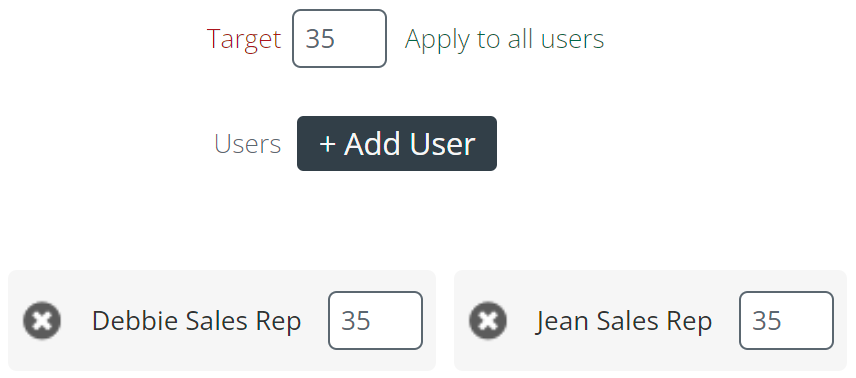Edit Jean Sales Rep's target value field

(x=787, y=321)
